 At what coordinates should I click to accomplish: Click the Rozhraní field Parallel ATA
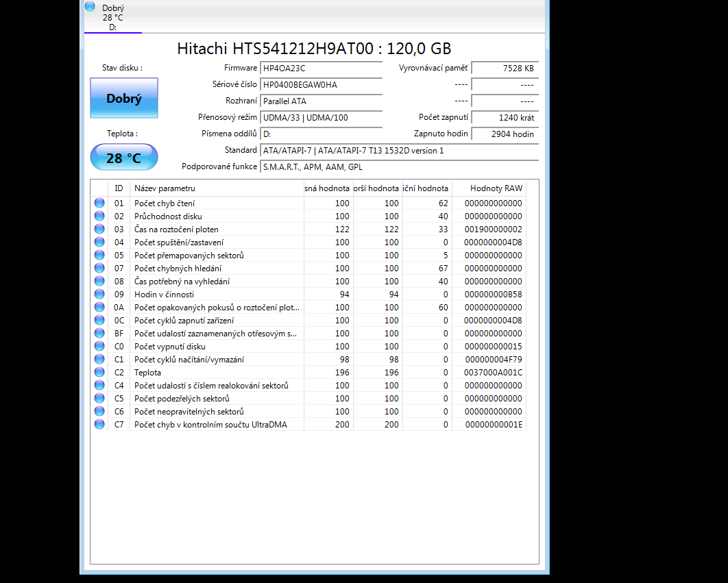[321, 101]
